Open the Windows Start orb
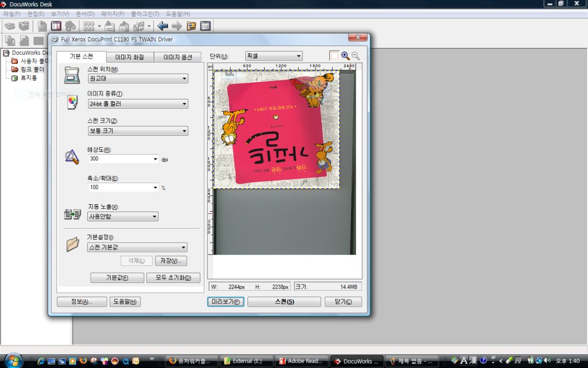 [14, 361]
